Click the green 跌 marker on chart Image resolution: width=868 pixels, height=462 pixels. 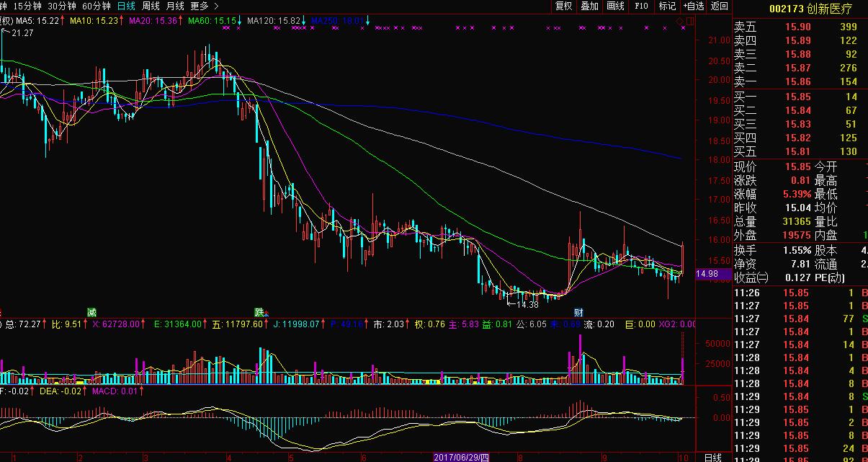[x=259, y=312]
